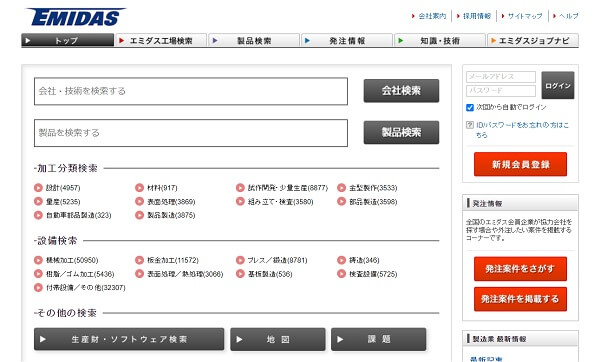Open the 量産(5235) category link
The image size is (600, 362).
63,202
